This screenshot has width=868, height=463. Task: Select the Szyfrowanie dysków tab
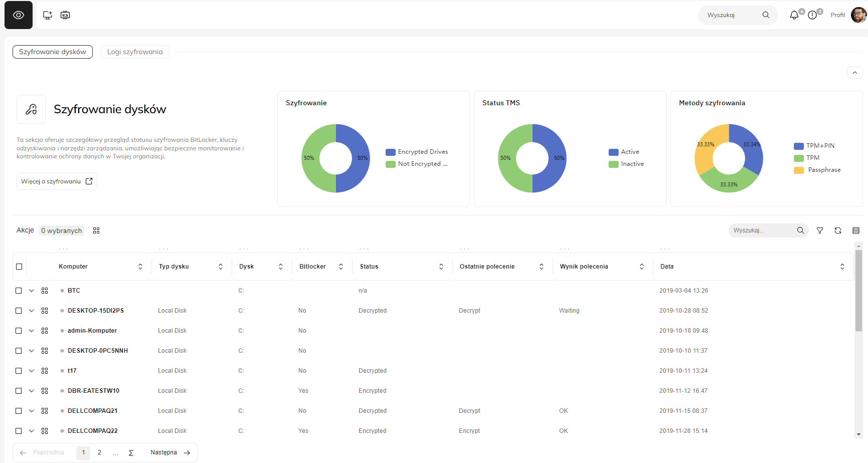53,52
